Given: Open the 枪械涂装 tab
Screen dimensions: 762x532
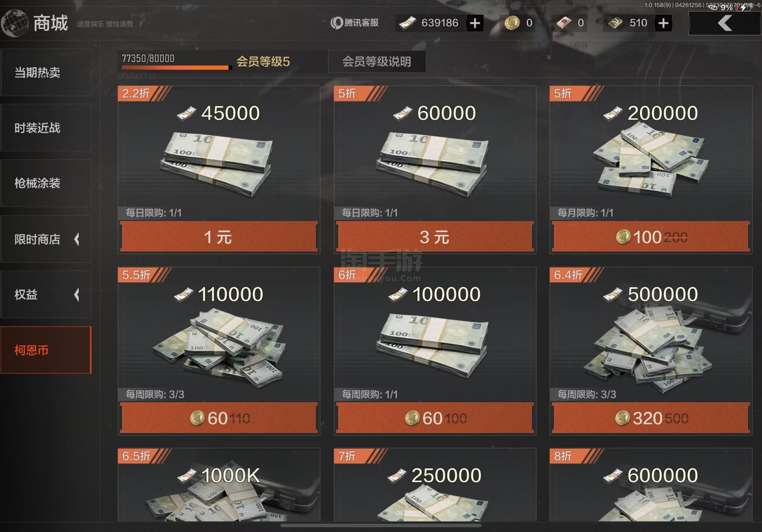Looking at the screenshot, I should coord(46,183).
